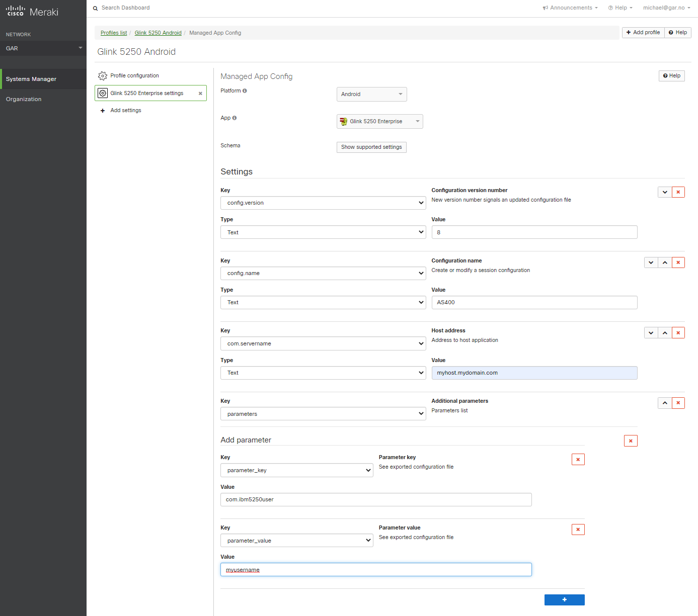Screen dimensions: 698x616
Task: Close the Glink 5250 Enterprise settings item
Action: pos(200,94)
